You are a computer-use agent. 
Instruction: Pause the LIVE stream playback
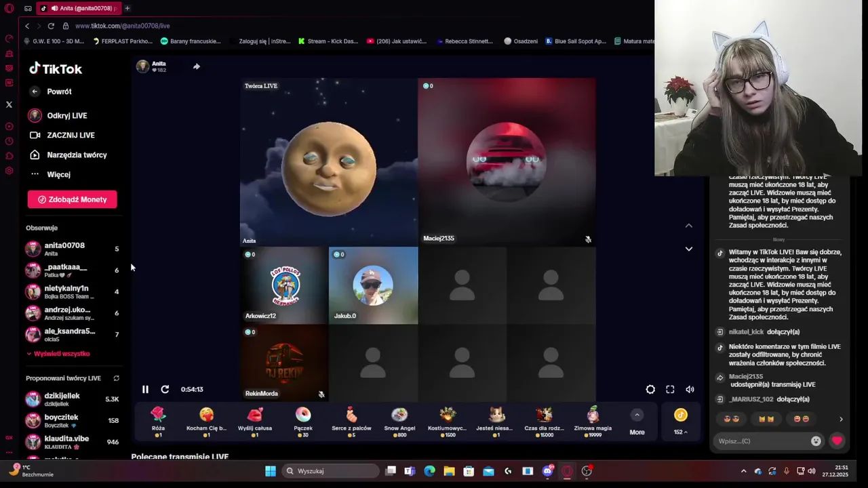pyautogui.click(x=145, y=389)
